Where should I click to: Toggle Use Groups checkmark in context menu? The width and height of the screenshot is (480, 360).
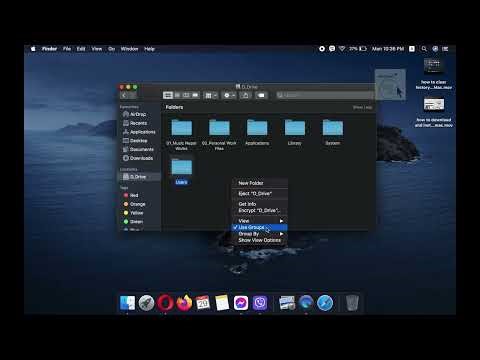[x=260, y=227]
